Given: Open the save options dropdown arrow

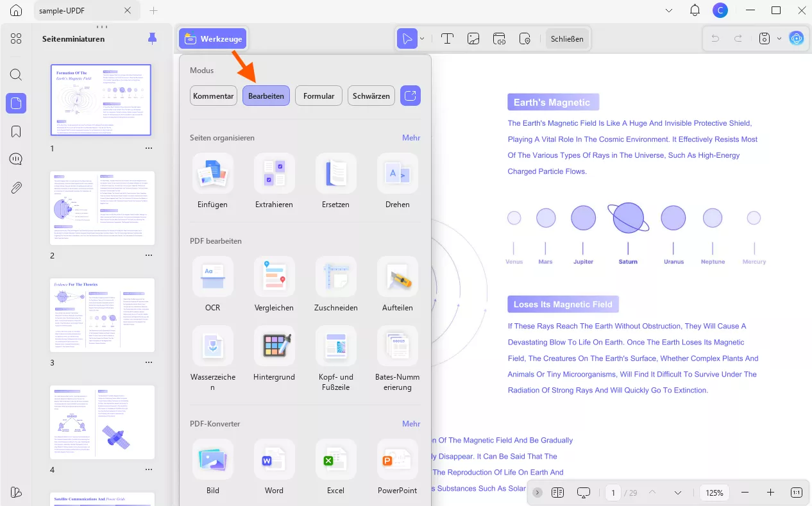Looking at the screenshot, I should coord(779,38).
